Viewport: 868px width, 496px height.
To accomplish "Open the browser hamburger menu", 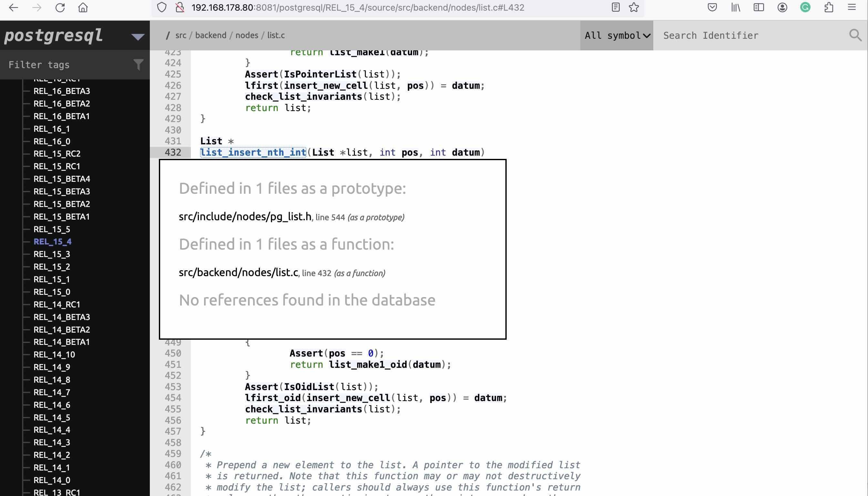I will coord(852,7).
